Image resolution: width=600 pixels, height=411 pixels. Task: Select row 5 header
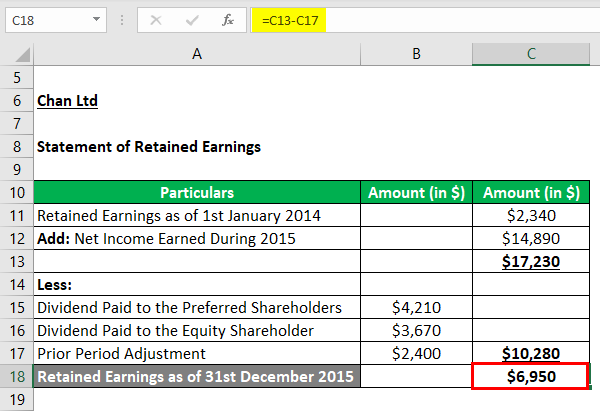click(x=16, y=78)
